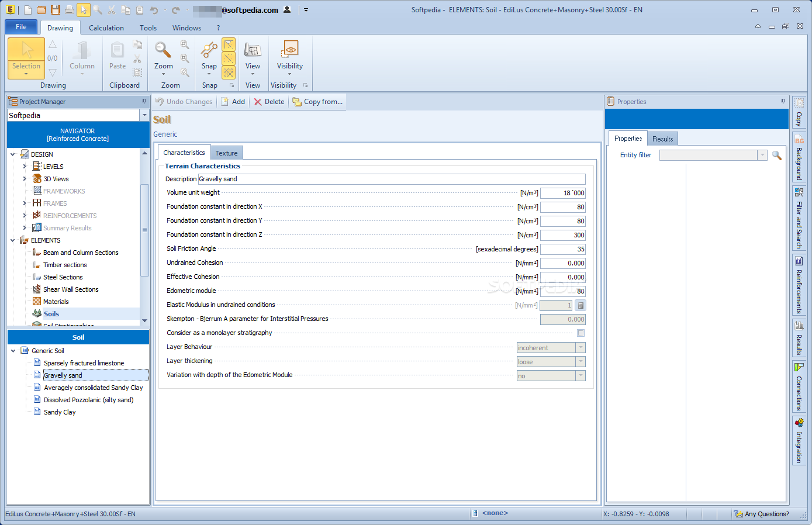The height and width of the screenshot is (525, 812).
Task: Open the File menu
Action: point(21,27)
